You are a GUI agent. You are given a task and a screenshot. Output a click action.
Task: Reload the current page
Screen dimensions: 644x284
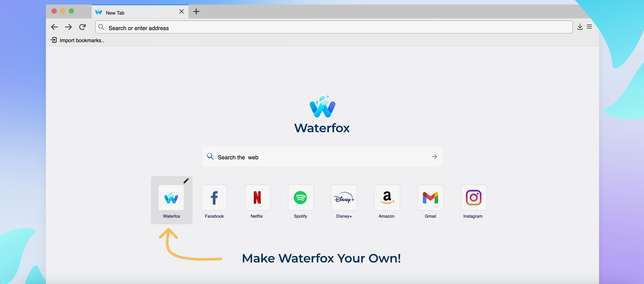tap(82, 27)
